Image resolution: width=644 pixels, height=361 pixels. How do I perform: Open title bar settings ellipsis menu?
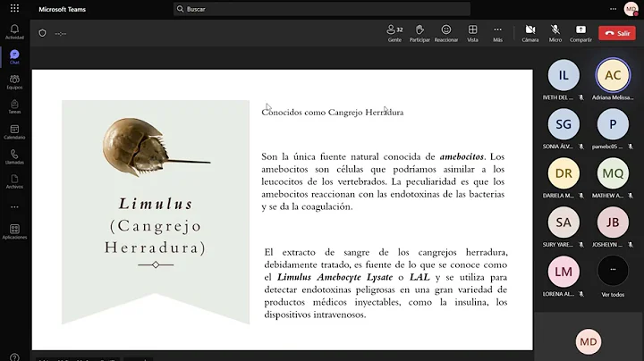[x=614, y=9]
